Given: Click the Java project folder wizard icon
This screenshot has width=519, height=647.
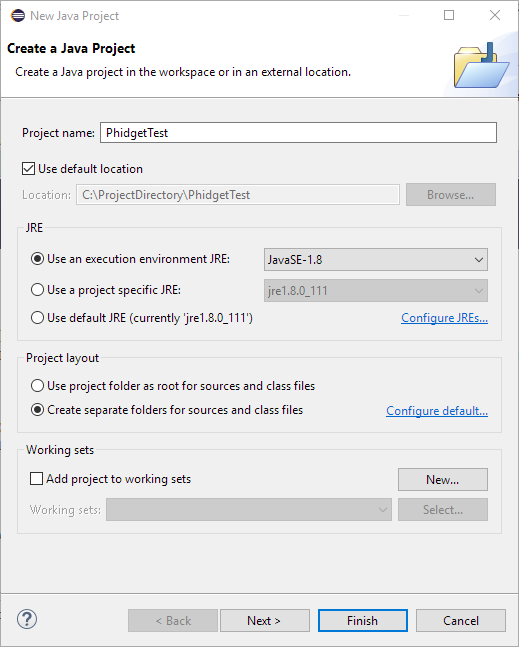Looking at the screenshot, I should [481, 66].
